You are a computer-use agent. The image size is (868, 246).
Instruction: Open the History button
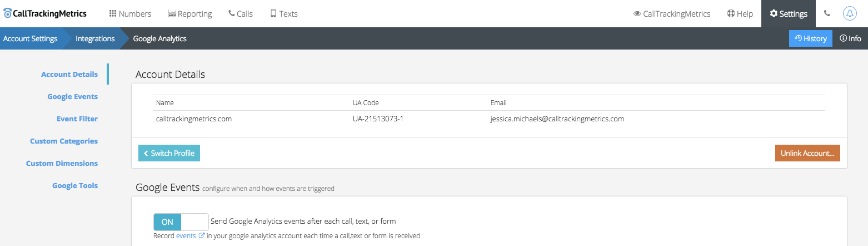click(x=810, y=38)
